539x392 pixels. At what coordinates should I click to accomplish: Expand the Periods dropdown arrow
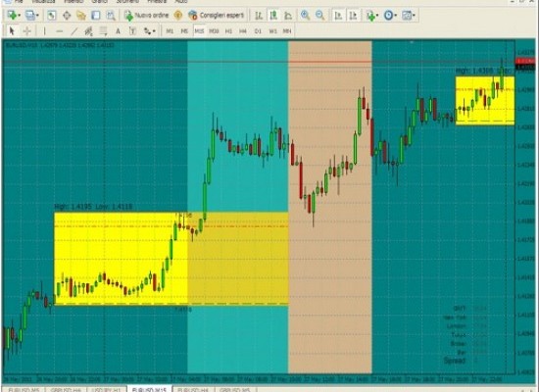(x=396, y=16)
